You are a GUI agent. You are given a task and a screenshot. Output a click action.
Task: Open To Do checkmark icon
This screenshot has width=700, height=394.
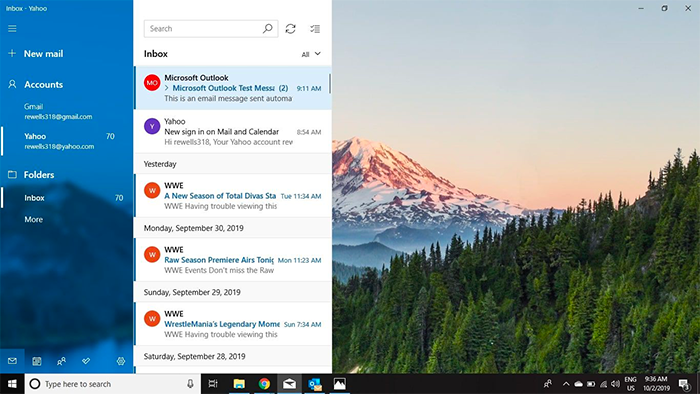(x=86, y=361)
